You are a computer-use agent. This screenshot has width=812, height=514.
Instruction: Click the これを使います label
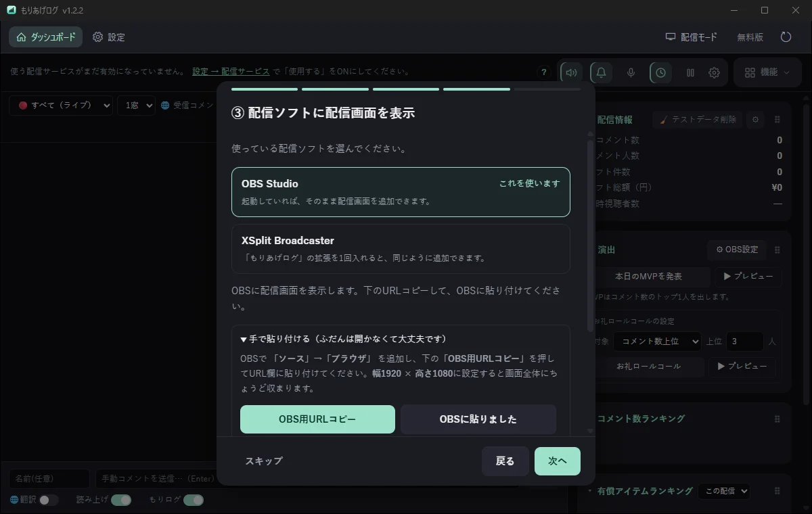coord(530,183)
